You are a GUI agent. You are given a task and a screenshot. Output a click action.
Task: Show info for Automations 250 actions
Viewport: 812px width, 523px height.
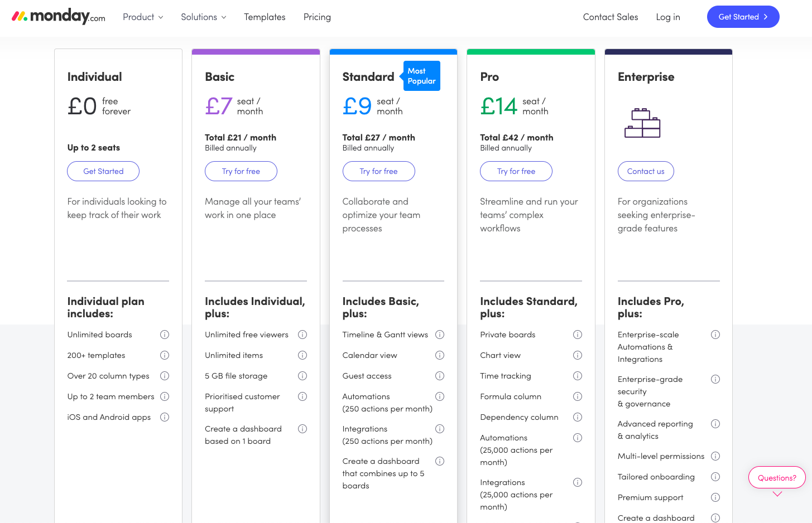click(x=440, y=396)
